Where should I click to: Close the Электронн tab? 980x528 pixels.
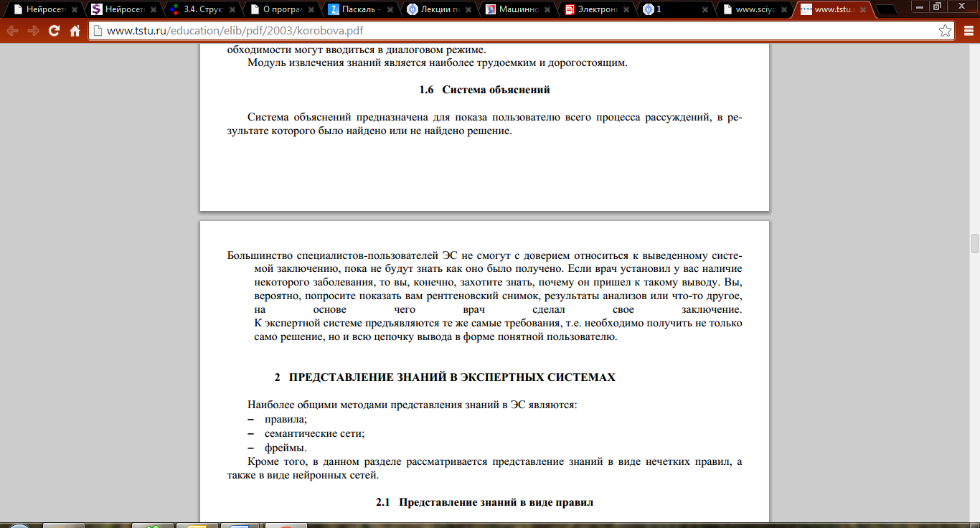(x=627, y=10)
